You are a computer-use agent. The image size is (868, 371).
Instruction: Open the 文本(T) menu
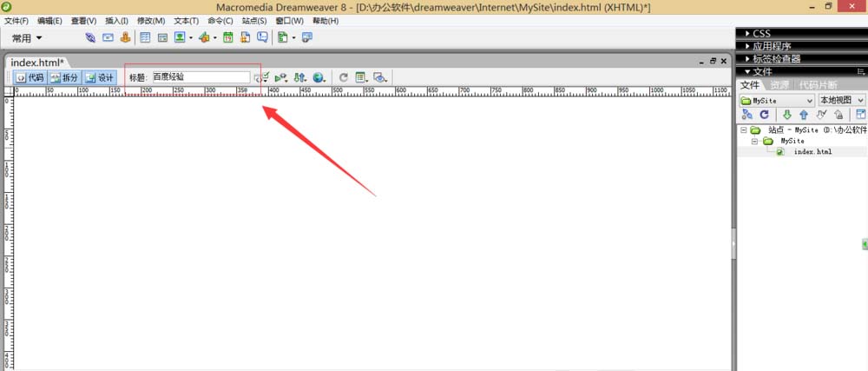(x=187, y=21)
